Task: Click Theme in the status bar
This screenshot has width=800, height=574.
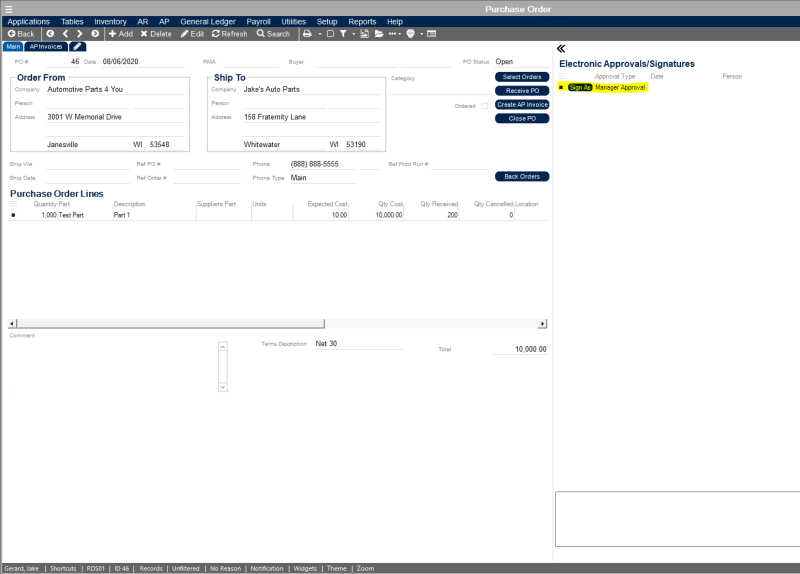Action: coord(337,568)
